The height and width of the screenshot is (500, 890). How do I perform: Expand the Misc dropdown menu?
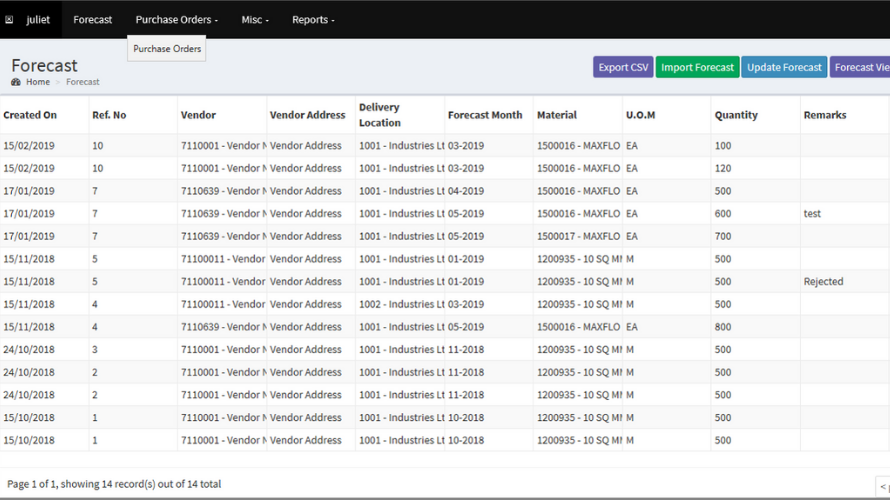tap(255, 20)
